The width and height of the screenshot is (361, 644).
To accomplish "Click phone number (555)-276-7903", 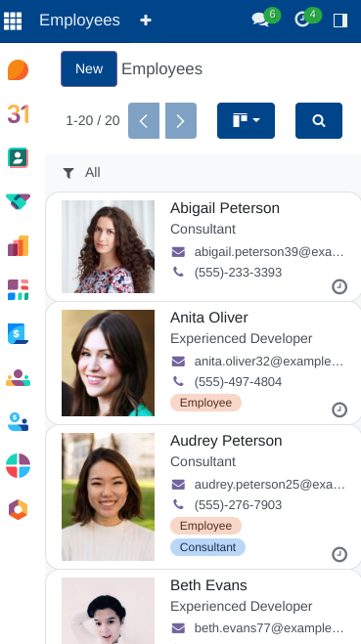I will (x=238, y=505).
